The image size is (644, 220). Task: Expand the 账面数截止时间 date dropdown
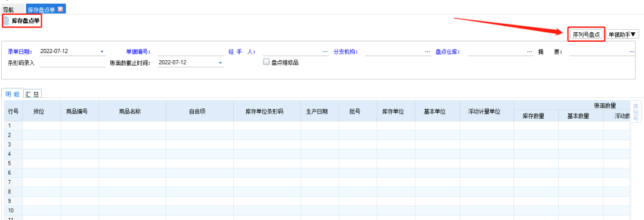pyautogui.click(x=220, y=63)
